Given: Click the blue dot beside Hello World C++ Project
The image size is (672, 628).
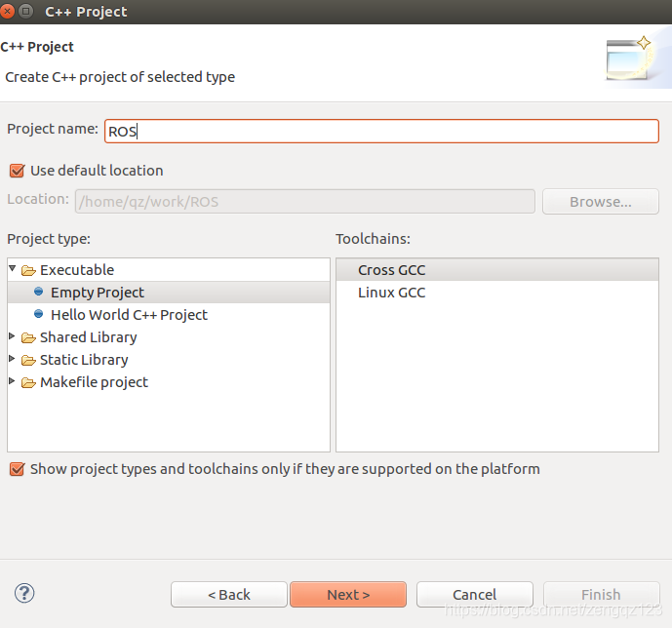Looking at the screenshot, I should tap(39, 314).
